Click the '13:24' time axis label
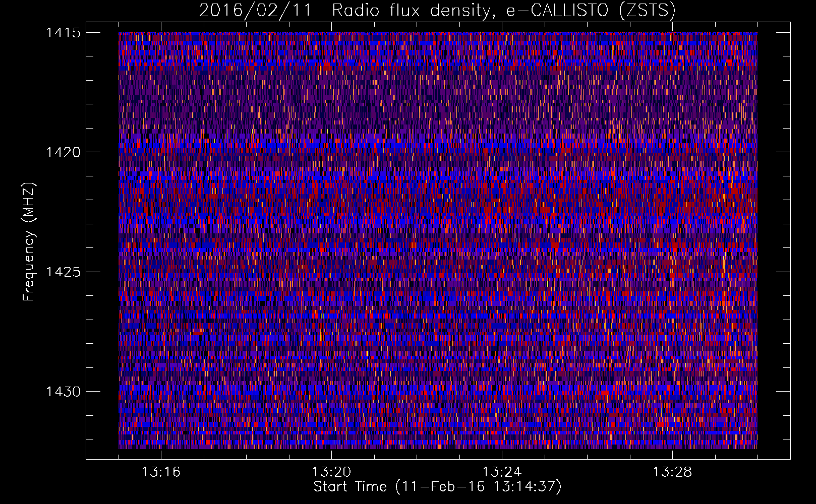816x504 pixels. point(502,472)
